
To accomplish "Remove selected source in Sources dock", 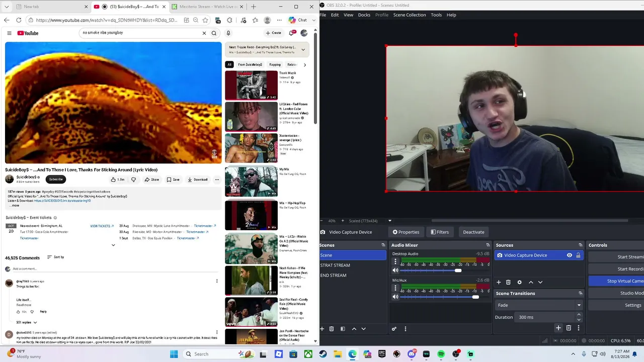I will (508, 282).
